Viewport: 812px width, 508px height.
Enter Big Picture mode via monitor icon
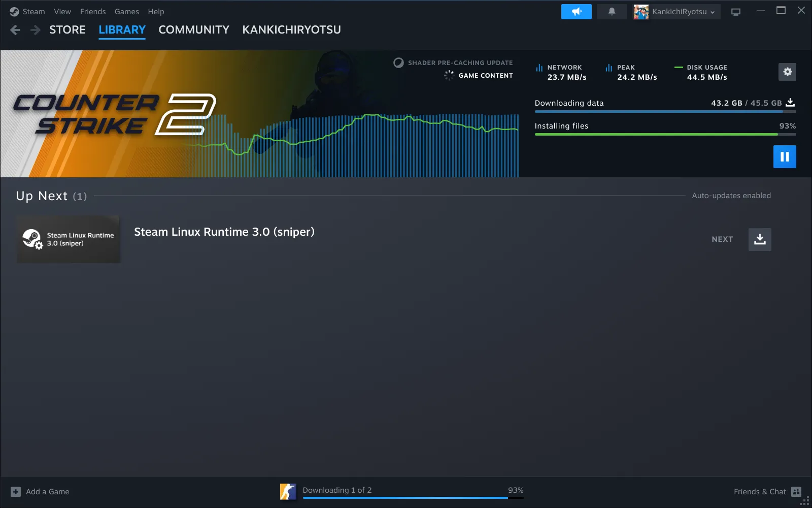pyautogui.click(x=736, y=12)
